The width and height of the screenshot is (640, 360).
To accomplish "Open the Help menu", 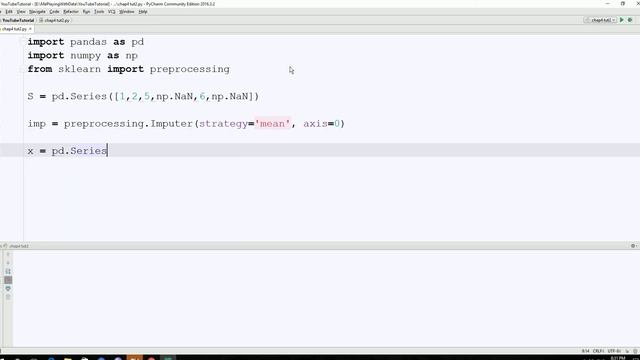I will pos(143,12).
